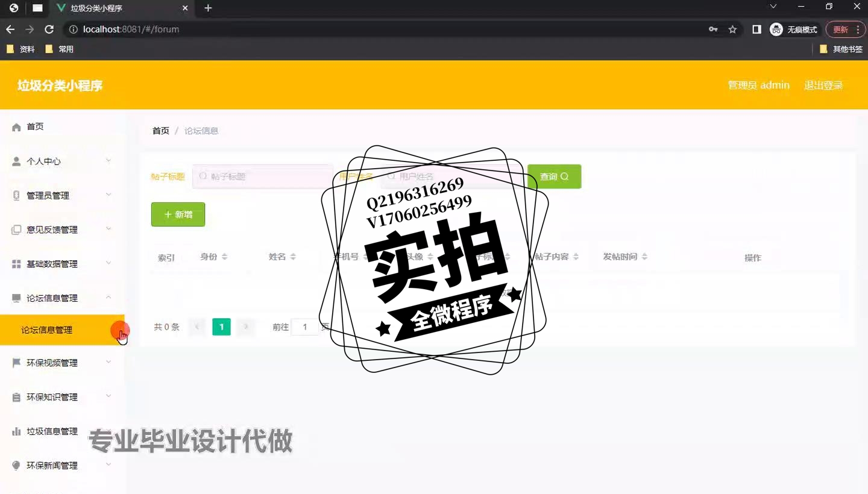Viewport: 868px width, 494px height.
Task: Click the 前往 page number input
Action: pyautogui.click(x=305, y=327)
